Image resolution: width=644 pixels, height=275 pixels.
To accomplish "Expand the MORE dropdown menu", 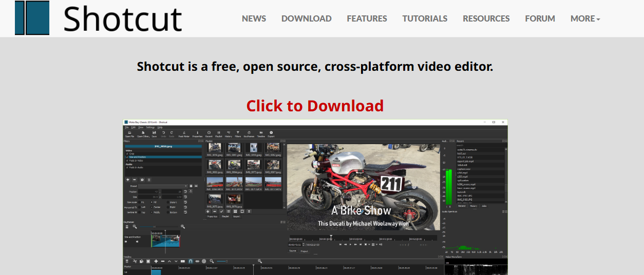I will coord(585,18).
